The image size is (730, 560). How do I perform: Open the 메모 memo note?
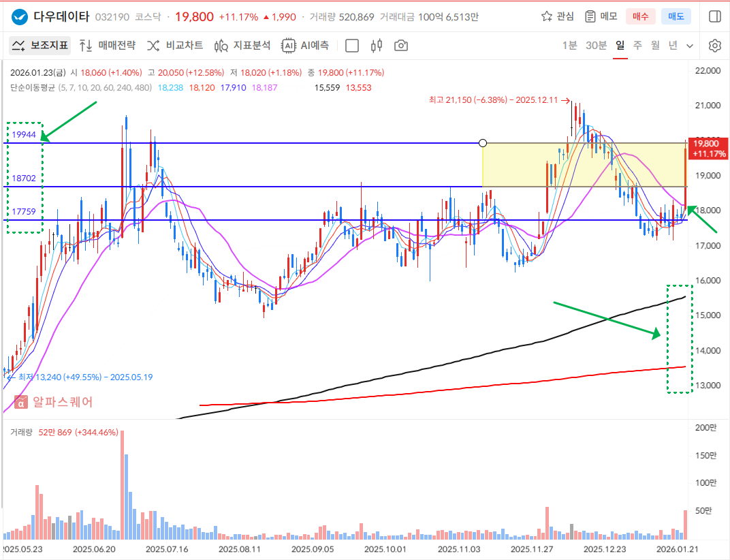[x=601, y=16]
